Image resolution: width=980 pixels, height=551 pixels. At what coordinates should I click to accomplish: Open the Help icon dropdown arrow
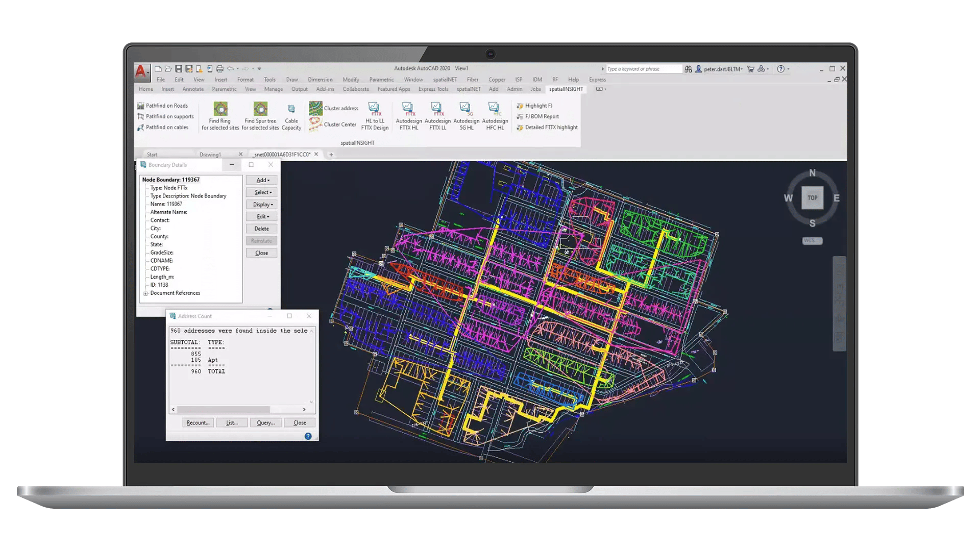click(789, 69)
